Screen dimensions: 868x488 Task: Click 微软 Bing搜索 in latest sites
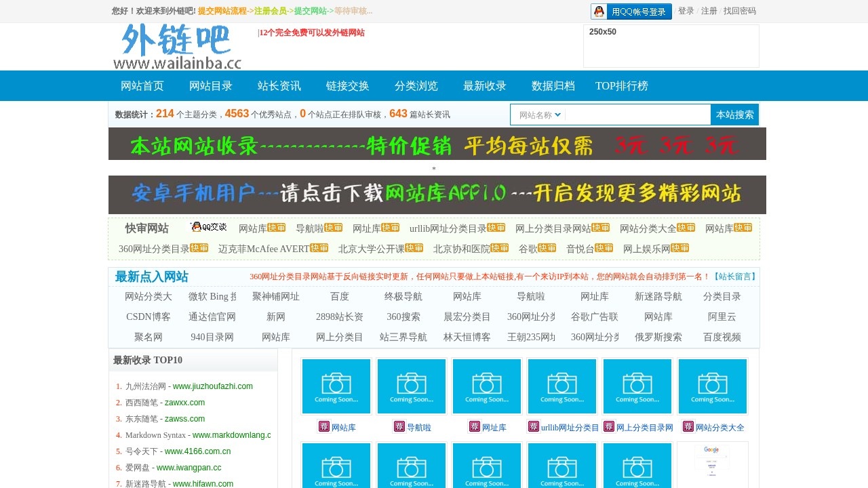pos(212,296)
